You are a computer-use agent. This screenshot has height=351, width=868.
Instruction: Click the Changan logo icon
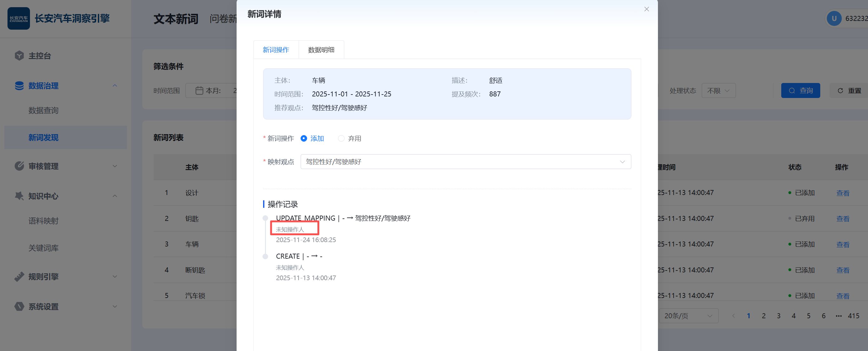click(18, 18)
